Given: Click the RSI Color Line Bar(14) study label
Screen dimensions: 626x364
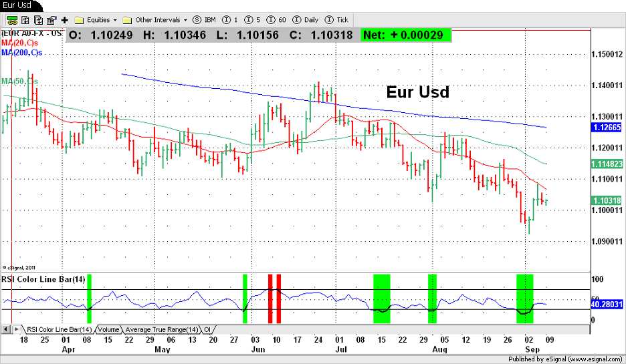Looking at the screenshot, I should (43, 279).
